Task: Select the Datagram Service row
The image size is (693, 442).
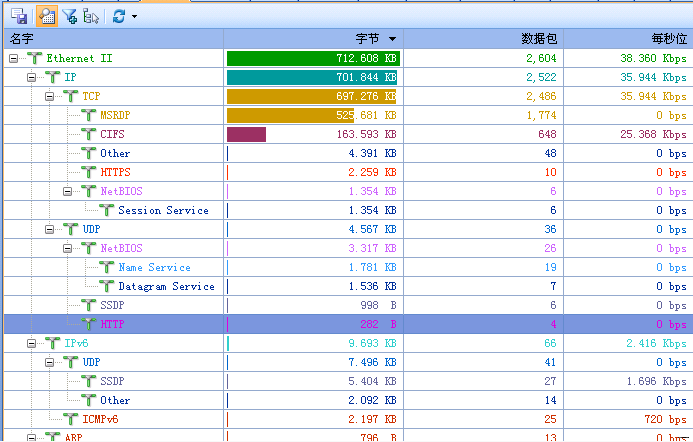Action: (166, 286)
